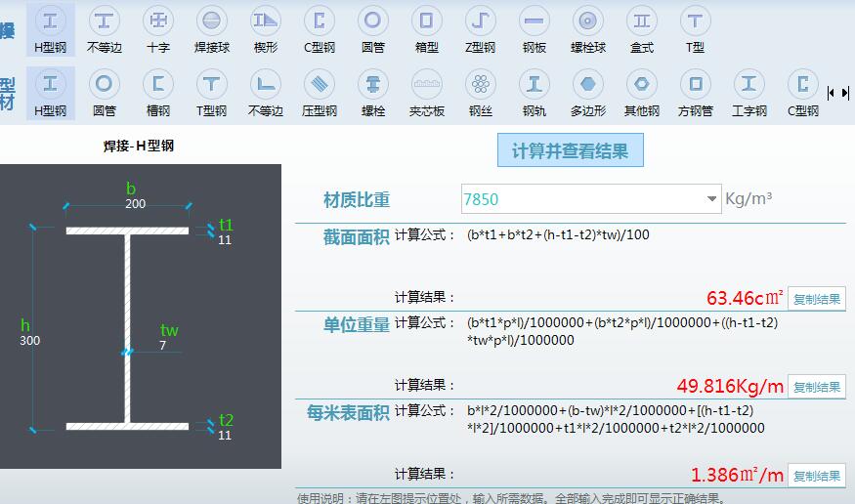Click the 1.386m²/m result value

pyautogui.click(x=737, y=475)
